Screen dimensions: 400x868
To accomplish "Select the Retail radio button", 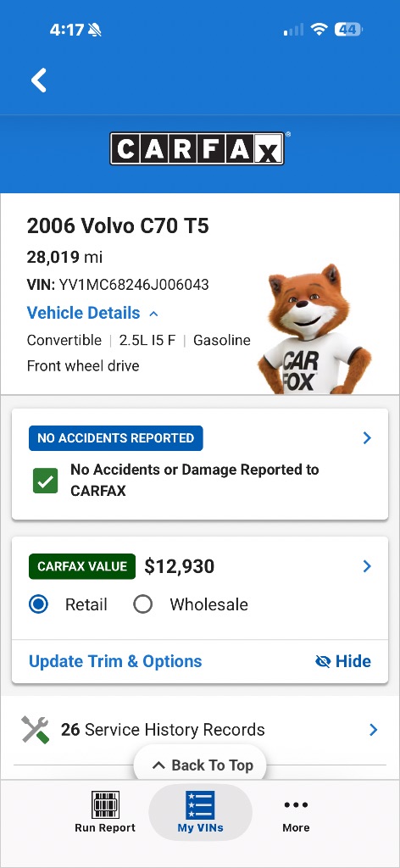I will tap(38, 604).
